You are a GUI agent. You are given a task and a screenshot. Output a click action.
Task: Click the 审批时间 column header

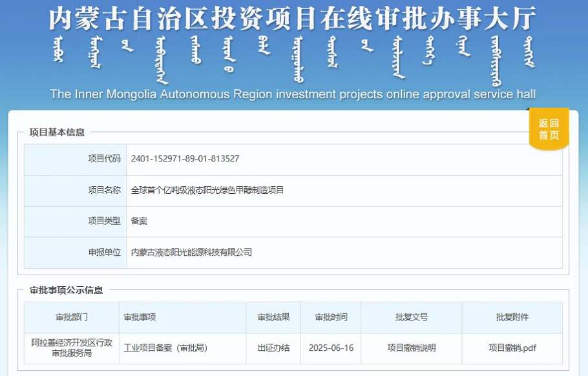[331, 317]
